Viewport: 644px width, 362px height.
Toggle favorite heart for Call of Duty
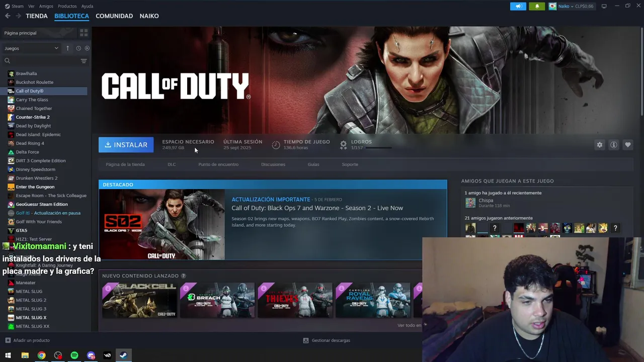[x=628, y=145]
